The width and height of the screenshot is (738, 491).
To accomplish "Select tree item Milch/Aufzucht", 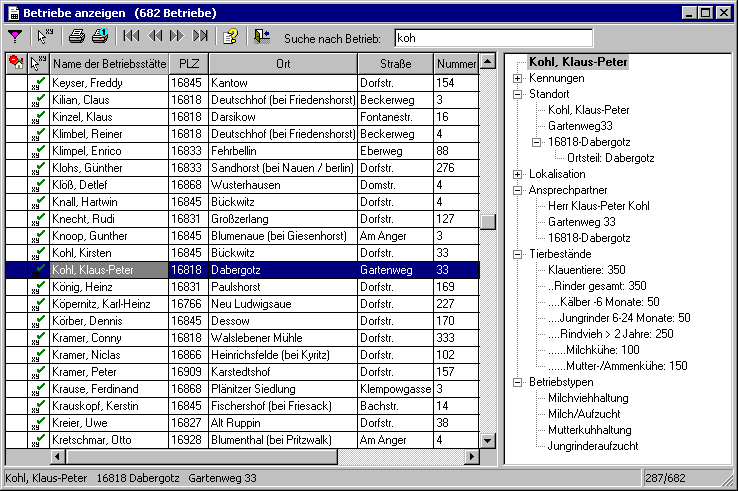I will click(x=584, y=414).
